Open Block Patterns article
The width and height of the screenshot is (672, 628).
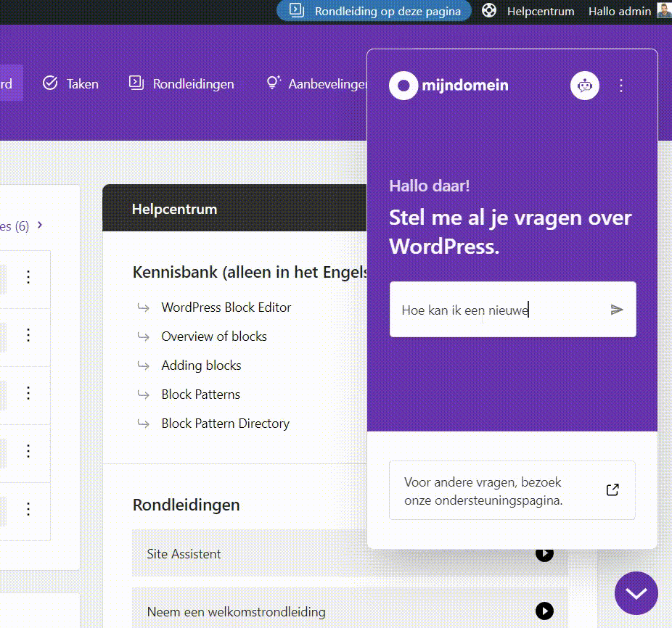click(200, 394)
